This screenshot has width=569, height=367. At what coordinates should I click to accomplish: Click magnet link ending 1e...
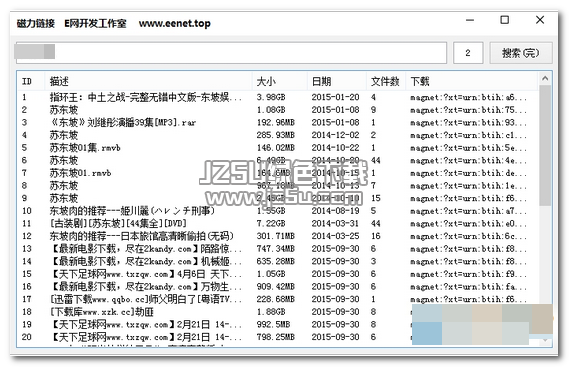click(468, 186)
